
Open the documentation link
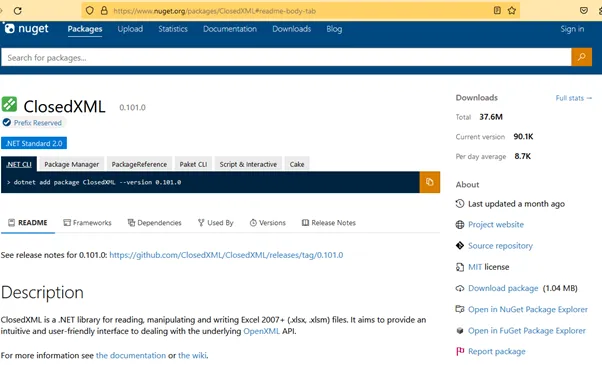(131, 355)
